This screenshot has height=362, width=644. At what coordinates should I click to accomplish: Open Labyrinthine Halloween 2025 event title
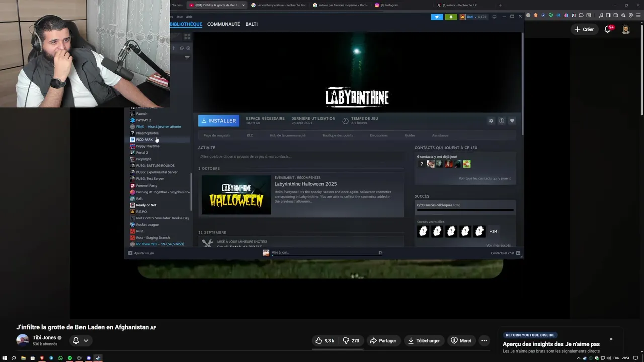(305, 184)
